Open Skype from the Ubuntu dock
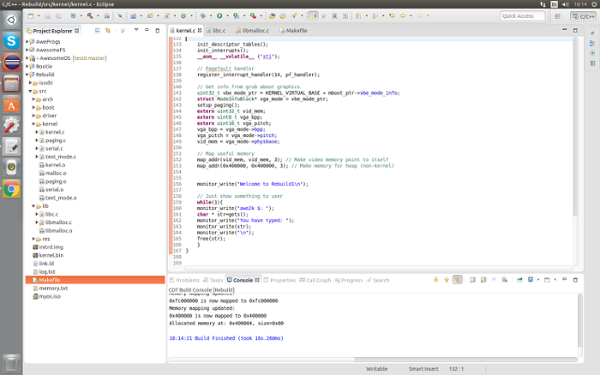 tap(11, 41)
